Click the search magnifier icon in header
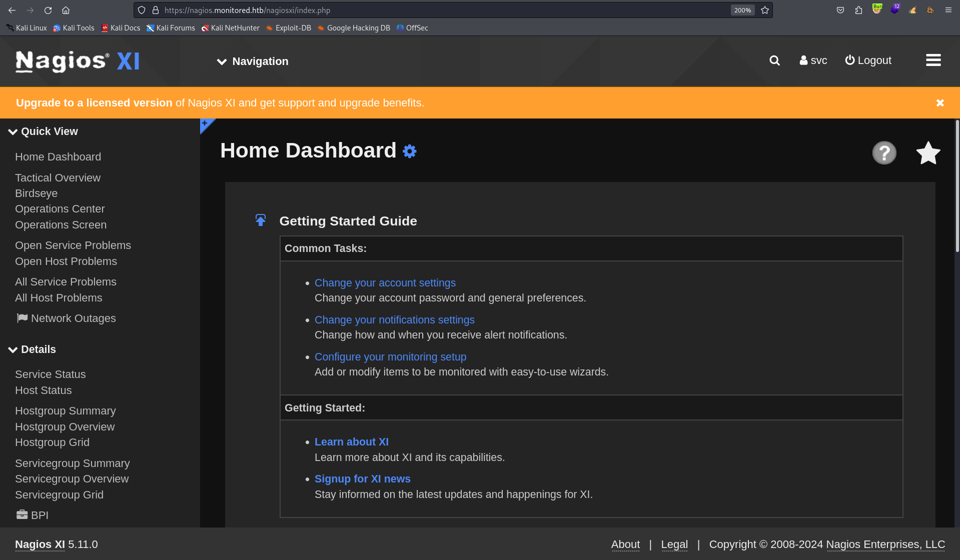Viewport: 960px width, 560px height. (774, 60)
